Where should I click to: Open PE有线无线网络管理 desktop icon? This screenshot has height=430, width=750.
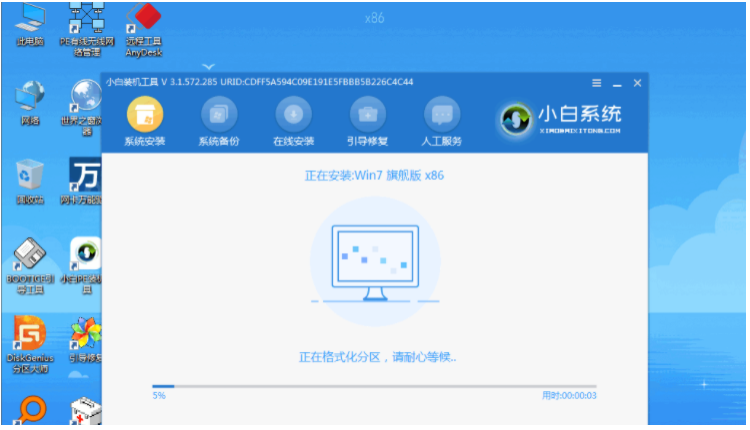pyautogui.click(x=87, y=30)
